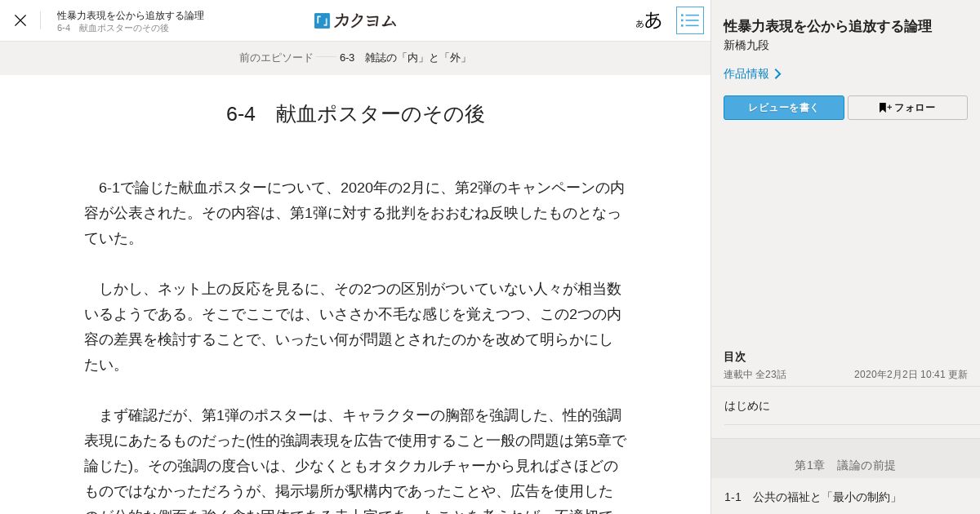
Task: Open work title in top header
Action: (131, 15)
